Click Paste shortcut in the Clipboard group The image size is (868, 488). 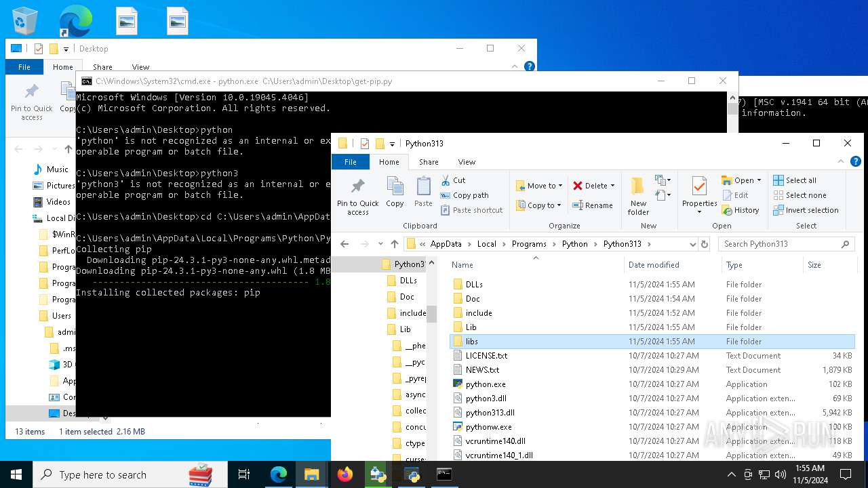[x=471, y=210]
